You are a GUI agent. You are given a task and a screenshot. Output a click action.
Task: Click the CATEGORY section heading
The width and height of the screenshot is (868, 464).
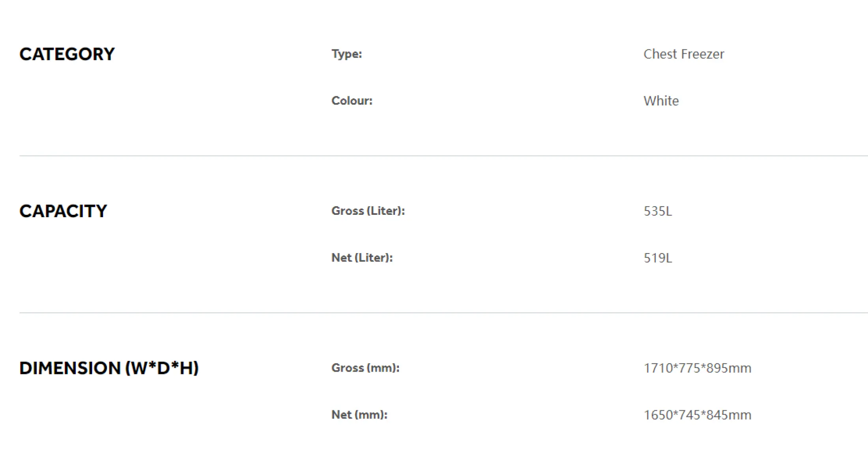pyautogui.click(x=67, y=54)
